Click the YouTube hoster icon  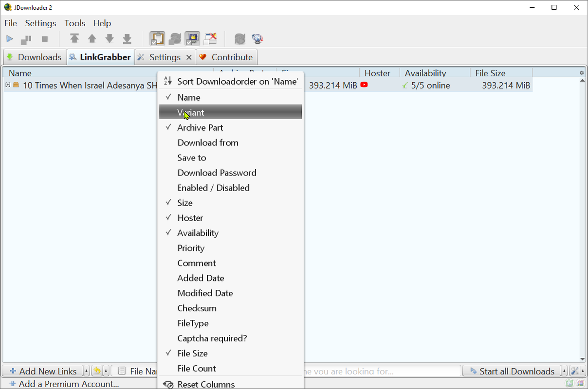coord(364,85)
